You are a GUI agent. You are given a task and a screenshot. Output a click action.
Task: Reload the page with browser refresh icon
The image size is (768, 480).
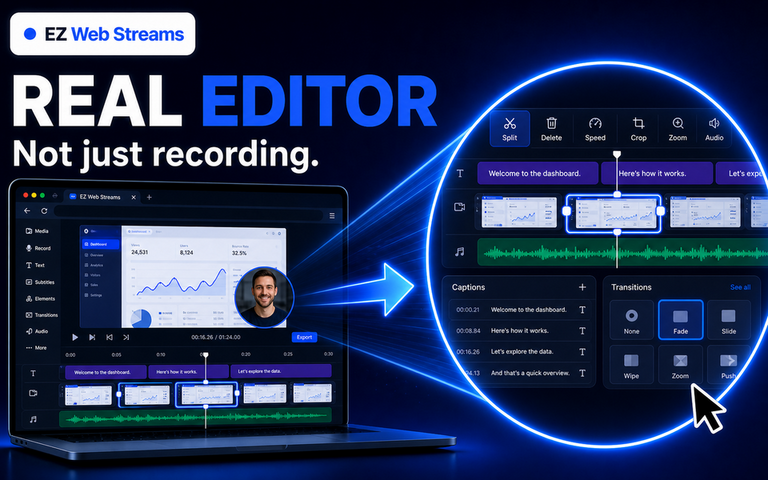click(x=44, y=211)
